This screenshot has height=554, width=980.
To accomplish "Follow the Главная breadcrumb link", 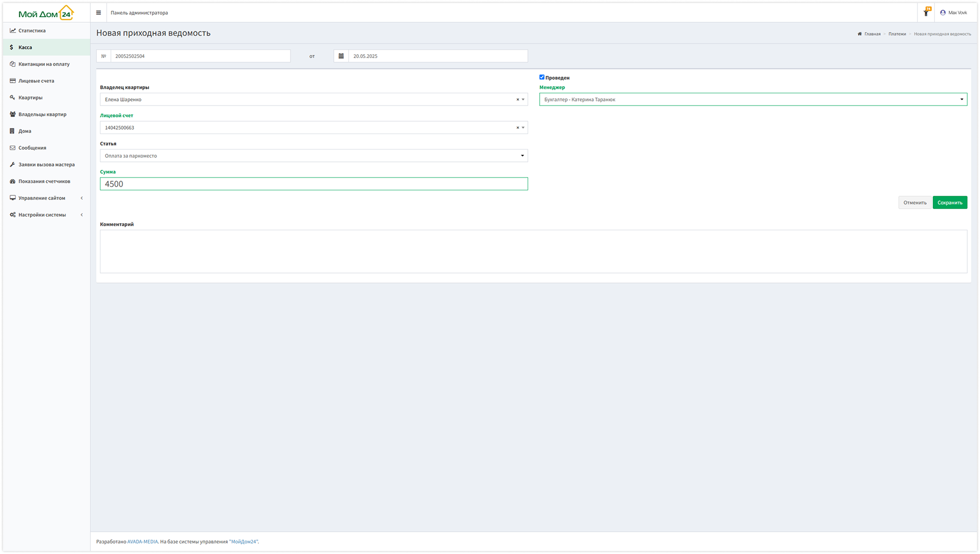I will tap(872, 34).
